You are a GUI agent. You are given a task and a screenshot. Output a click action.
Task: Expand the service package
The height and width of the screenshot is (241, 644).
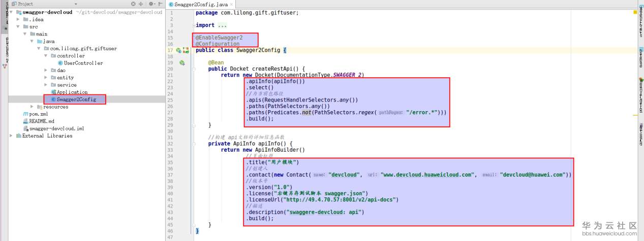pos(46,85)
